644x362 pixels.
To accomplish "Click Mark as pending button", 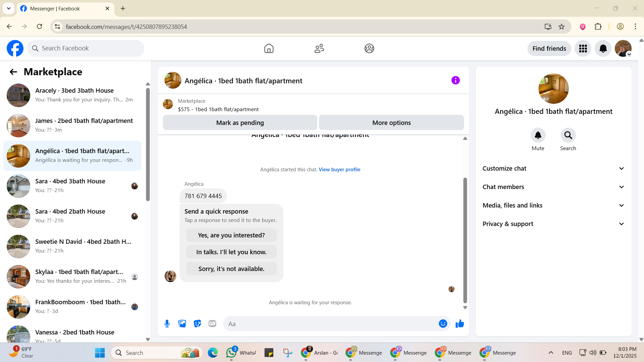I will 240,123.
